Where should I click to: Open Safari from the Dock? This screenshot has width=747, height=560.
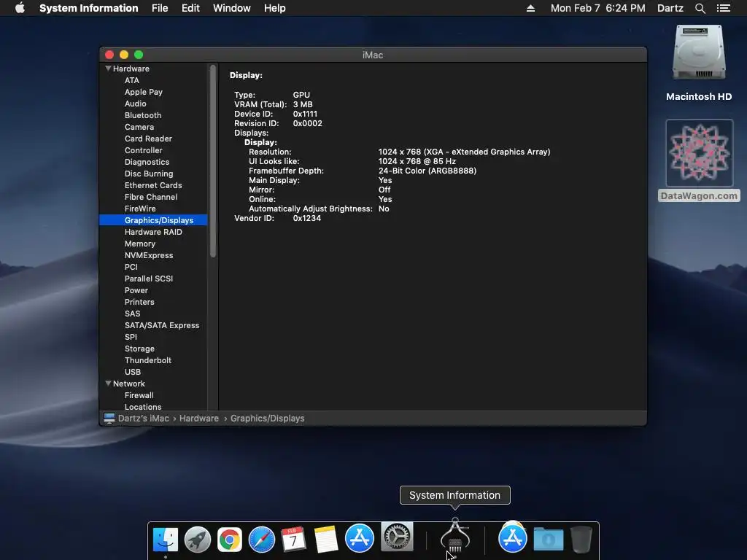point(262,540)
